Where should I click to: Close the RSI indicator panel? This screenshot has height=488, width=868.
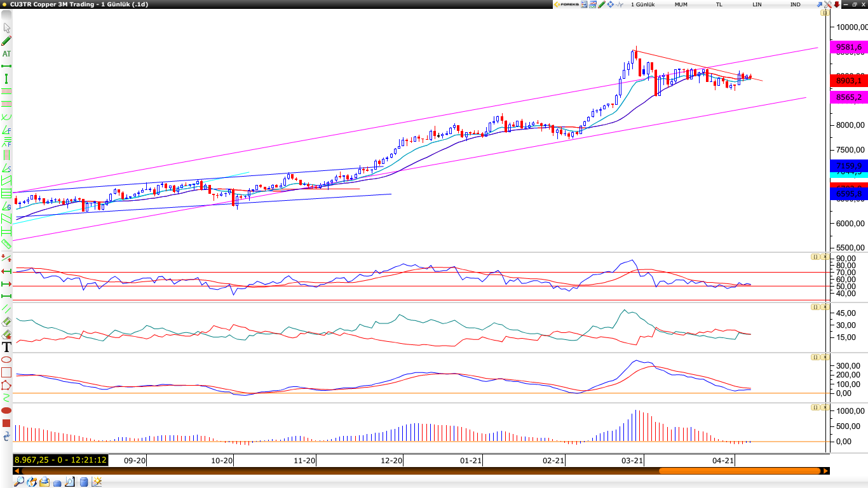click(x=825, y=257)
